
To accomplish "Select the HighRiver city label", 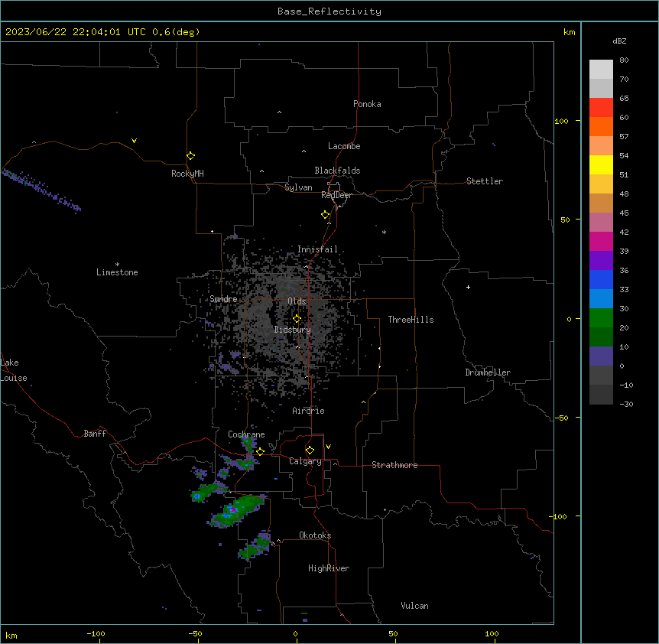I will click(x=329, y=568).
